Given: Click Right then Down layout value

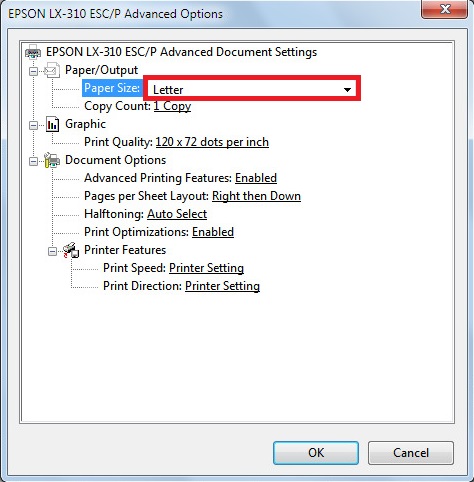Looking at the screenshot, I should (256, 196).
